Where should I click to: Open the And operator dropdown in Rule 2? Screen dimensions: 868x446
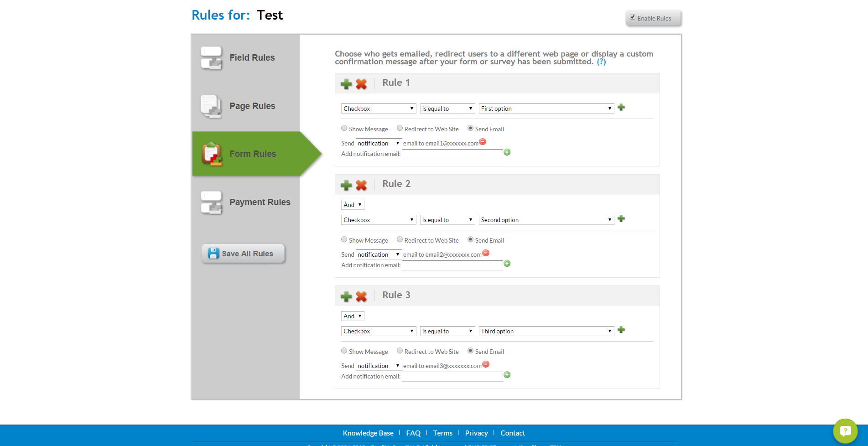click(353, 205)
